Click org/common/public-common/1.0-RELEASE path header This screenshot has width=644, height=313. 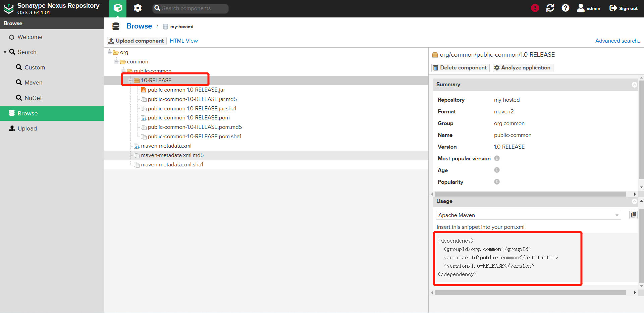497,55
